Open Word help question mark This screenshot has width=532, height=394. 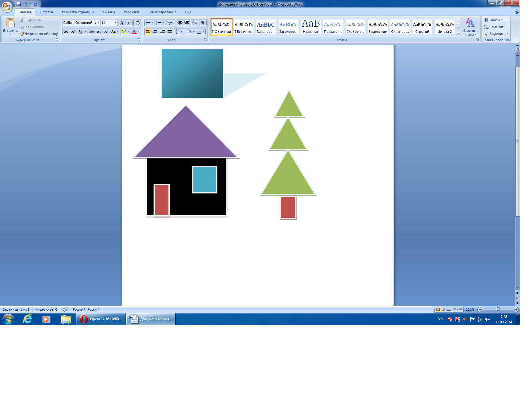(517, 11)
